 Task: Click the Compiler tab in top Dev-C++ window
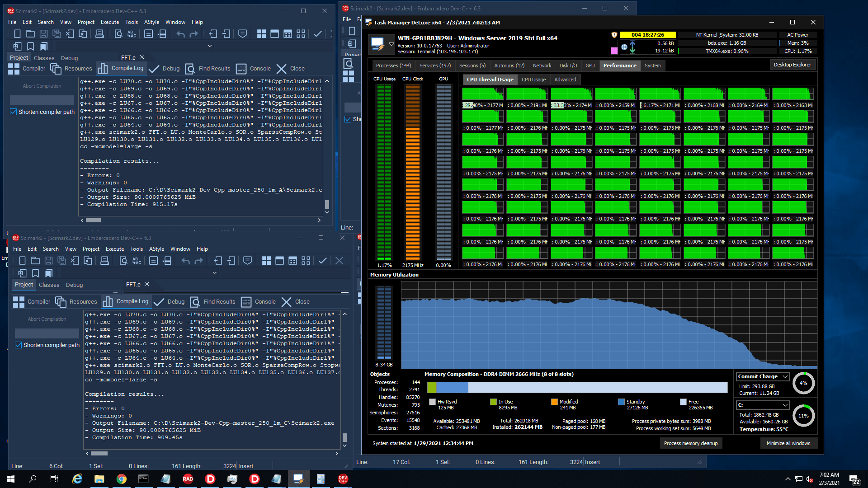point(34,68)
